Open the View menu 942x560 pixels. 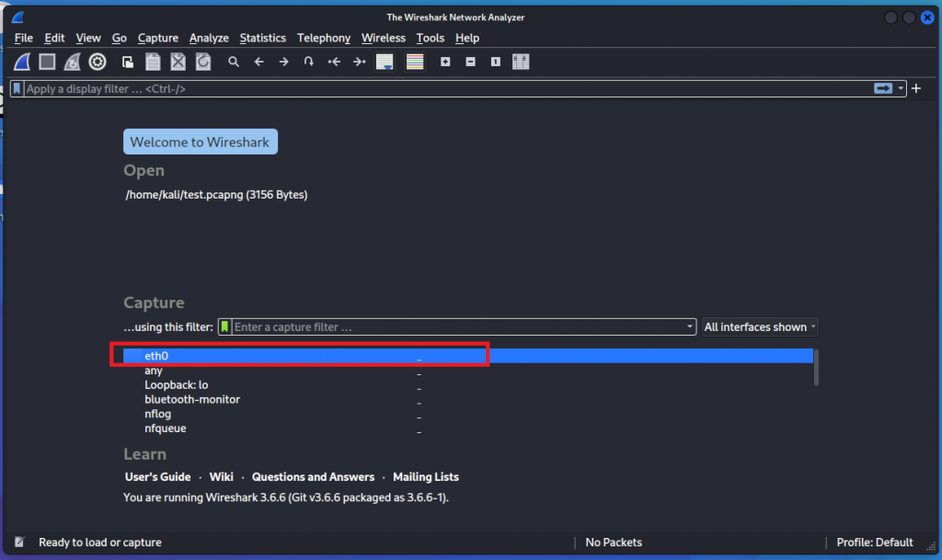[88, 38]
